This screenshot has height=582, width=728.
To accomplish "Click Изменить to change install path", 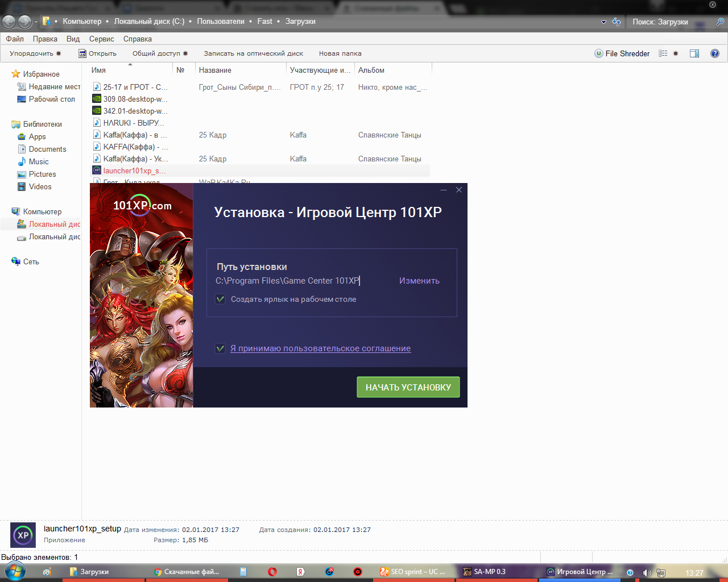I will click(419, 281).
